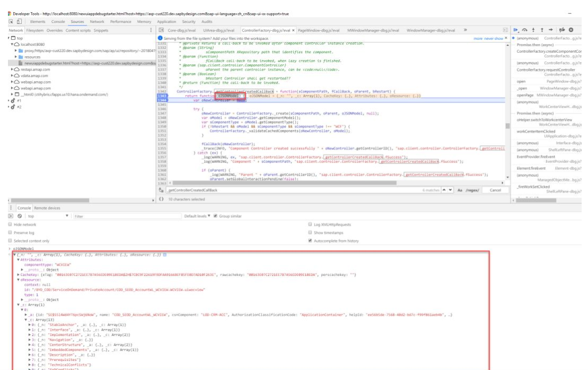Enable the Preserve log checkbox
This screenshot has width=588, height=370.
pyautogui.click(x=10, y=233)
